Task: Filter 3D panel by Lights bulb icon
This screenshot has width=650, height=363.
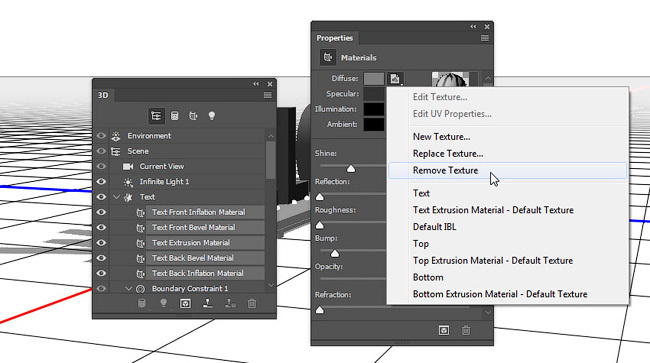Action: pyautogui.click(x=212, y=116)
